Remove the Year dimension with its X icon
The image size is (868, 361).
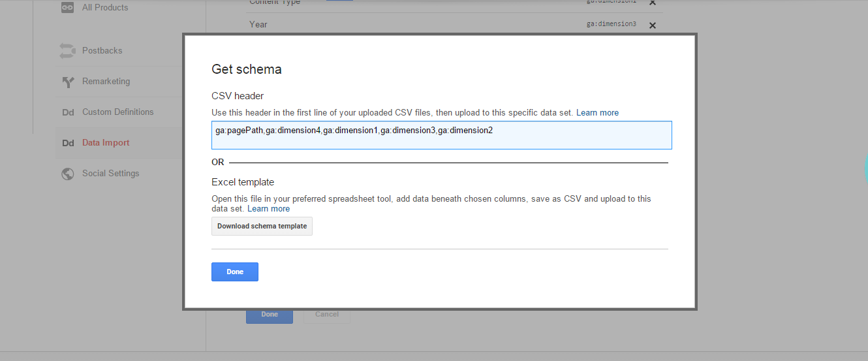652,25
